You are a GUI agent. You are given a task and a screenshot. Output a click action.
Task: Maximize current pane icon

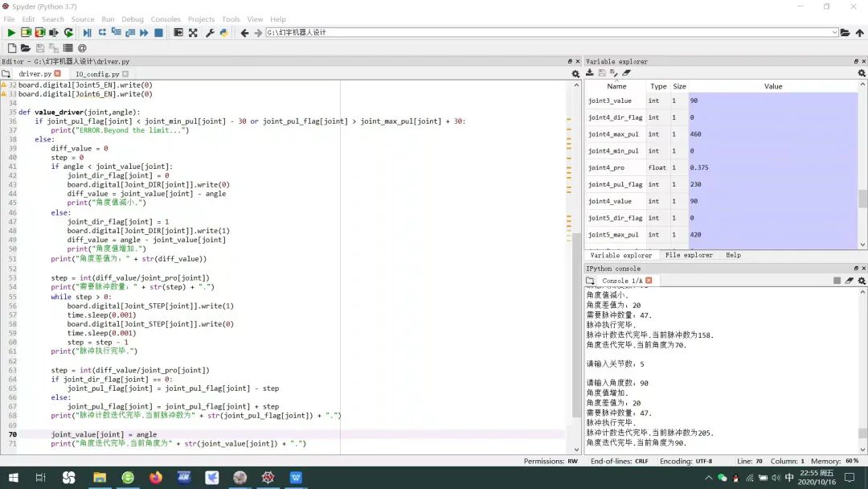(x=178, y=33)
